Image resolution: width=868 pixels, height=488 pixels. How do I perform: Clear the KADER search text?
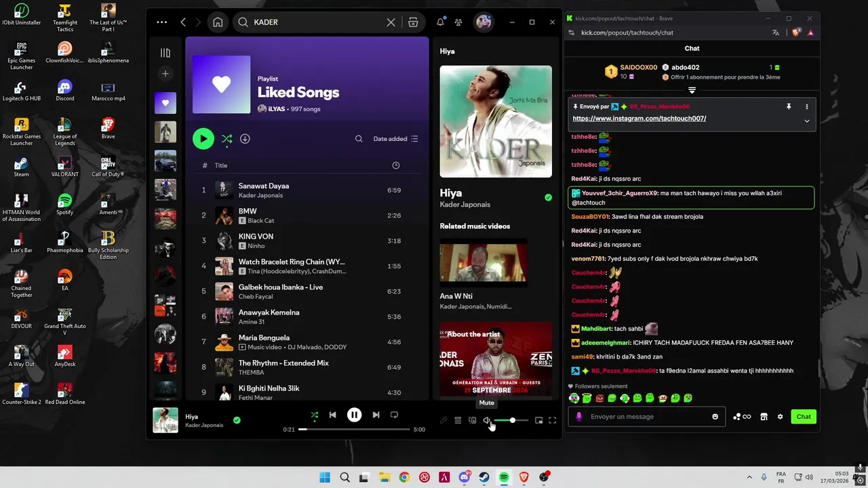[391, 22]
